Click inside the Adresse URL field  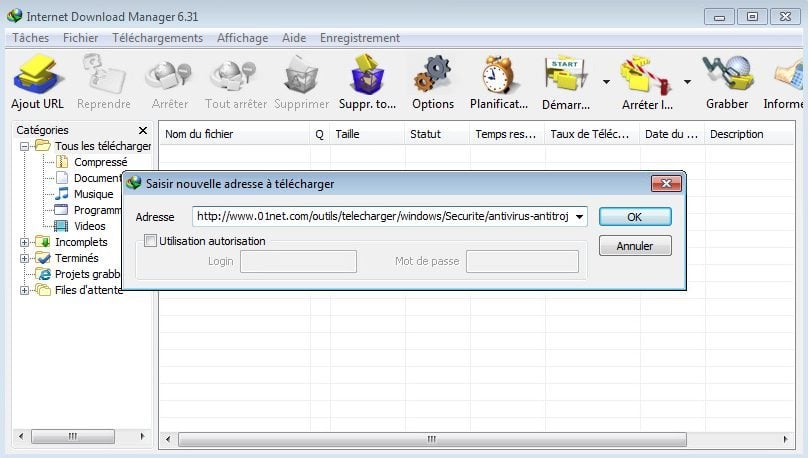point(383,216)
